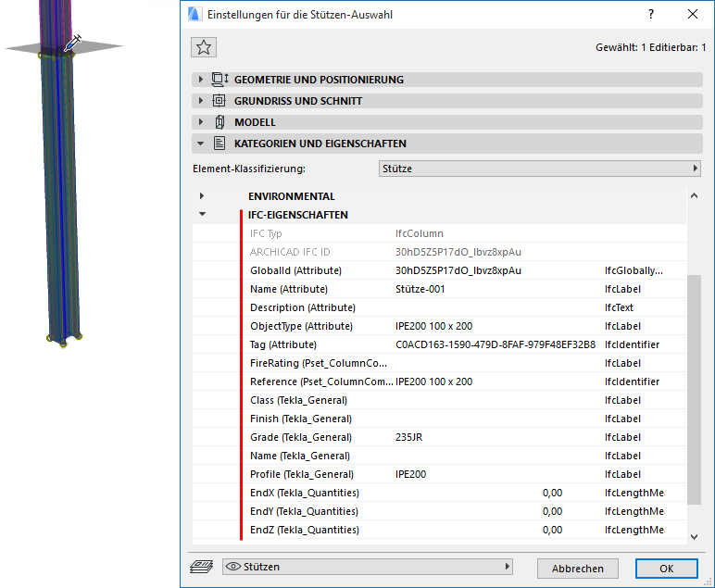Viewport: 715px width, 588px height.
Task: Click the Kategorien und Eigenschaften panel icon
Action: (x=220, y=144)
